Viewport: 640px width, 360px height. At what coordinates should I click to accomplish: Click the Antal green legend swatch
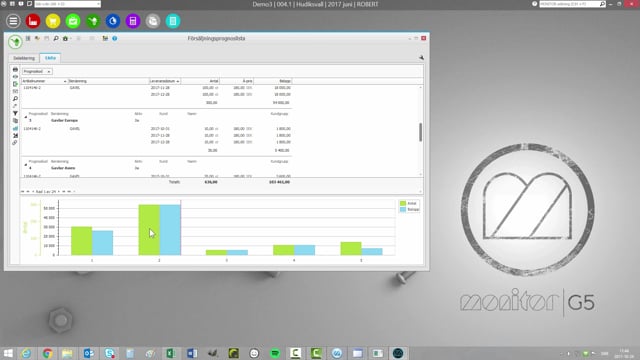point(403,203)
